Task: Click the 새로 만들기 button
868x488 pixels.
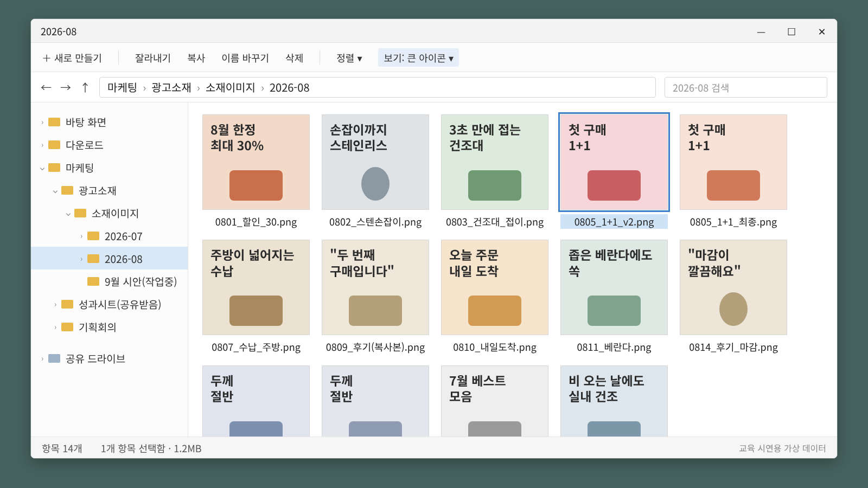Action: click(x=72, y=57)
